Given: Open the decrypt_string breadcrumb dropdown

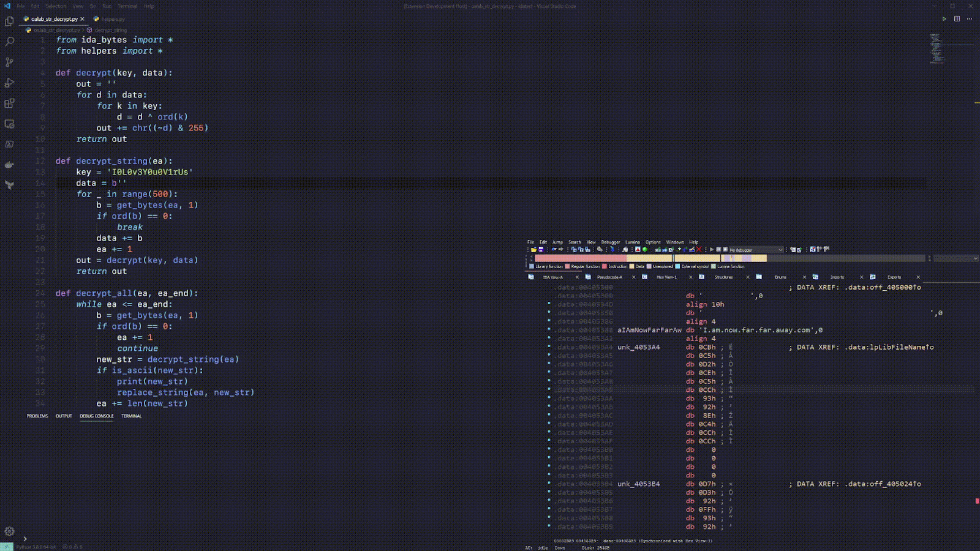Looking at the screenshot, I should coord(112,29).
